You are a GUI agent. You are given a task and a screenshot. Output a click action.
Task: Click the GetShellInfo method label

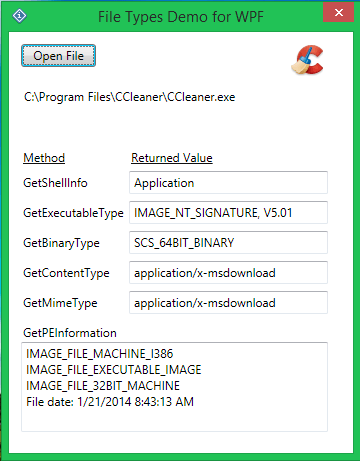pyautogui.click(x=55, y=183)
